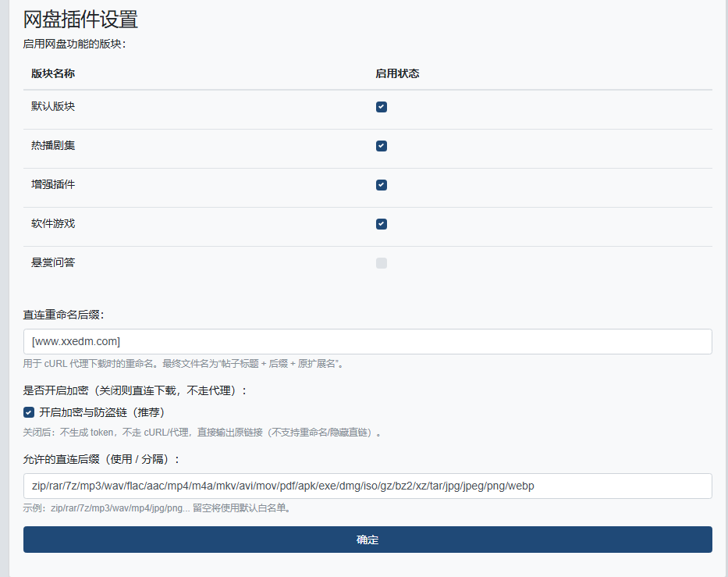The height and width of the screenshot is (577, 728).
Task: Disable the 增强插件 checkbox
Action: pyautogui.click(x=382, y=185)
